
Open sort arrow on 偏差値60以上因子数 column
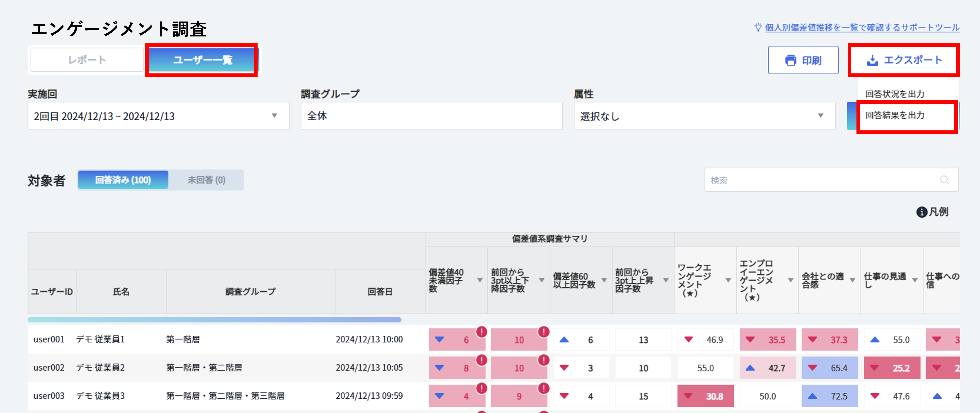(x=604, y=280)
